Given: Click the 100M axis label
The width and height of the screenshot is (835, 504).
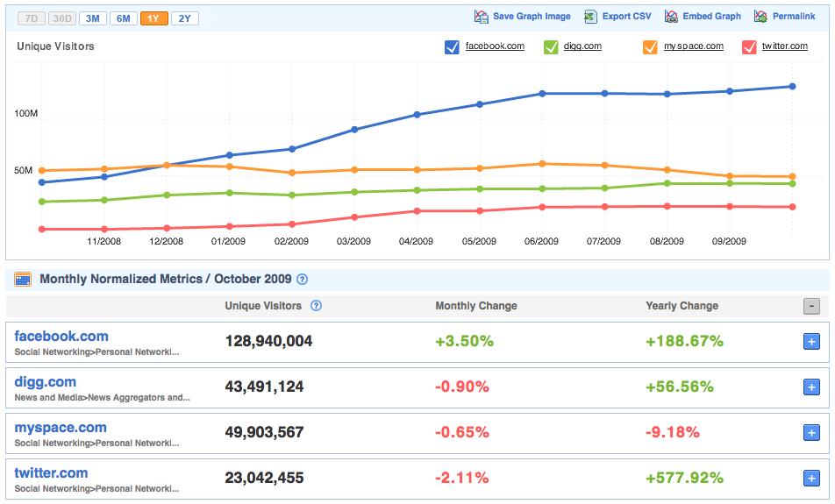Looking at the screenshot, I should point(26,113).
